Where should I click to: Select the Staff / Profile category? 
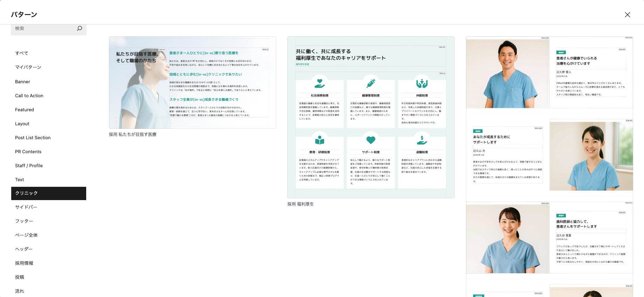(x=29, y=165)
